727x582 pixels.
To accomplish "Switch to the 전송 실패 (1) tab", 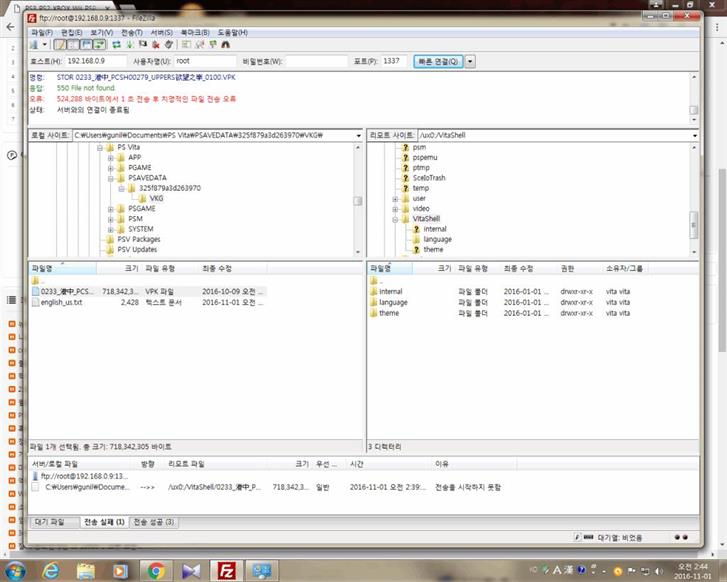I will pos(104,522).
